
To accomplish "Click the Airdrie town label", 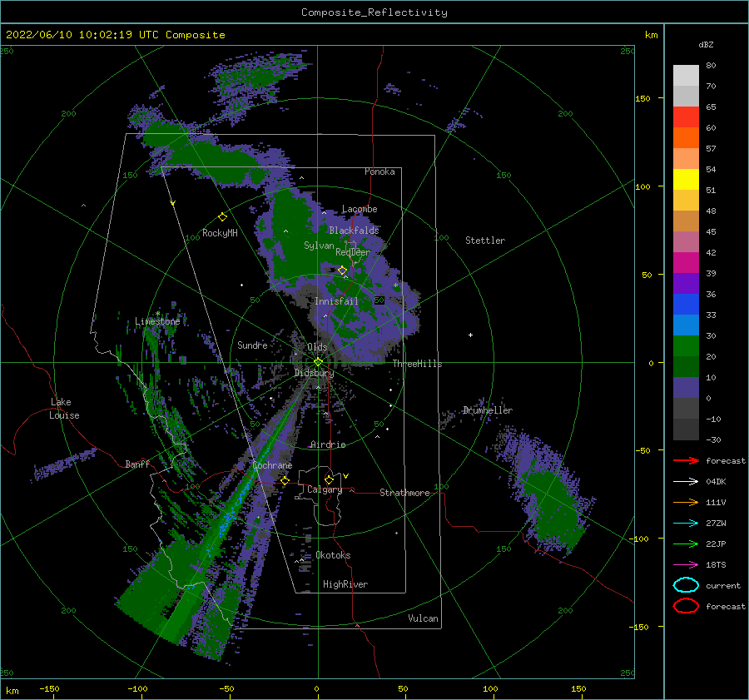I will click(328, 444).
